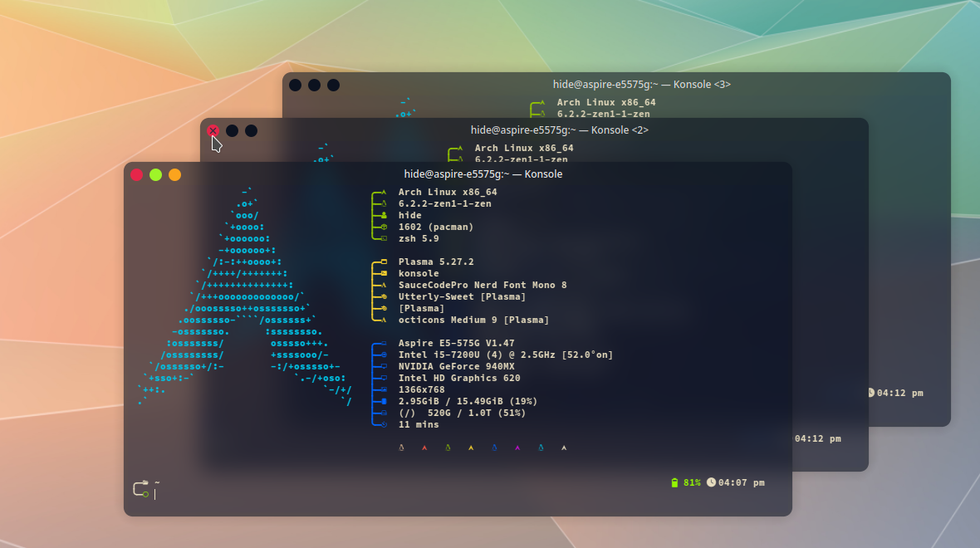
Task: Click the hovered red close button of Konsole <2>
Action: pos(213,130)
